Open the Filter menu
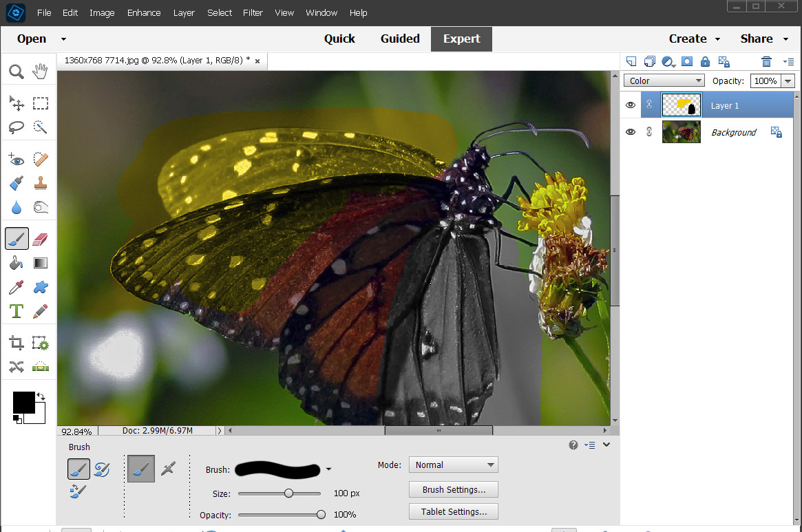802x532 pixels. click(x=253, y=12)
